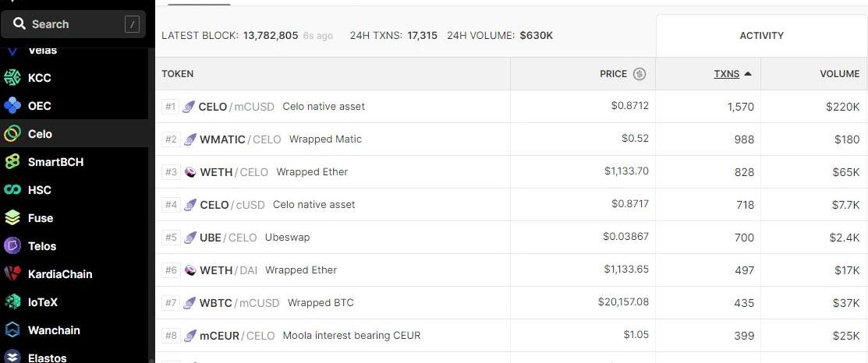Click the Search input field

pyautogui.click(x=73, y=24)
